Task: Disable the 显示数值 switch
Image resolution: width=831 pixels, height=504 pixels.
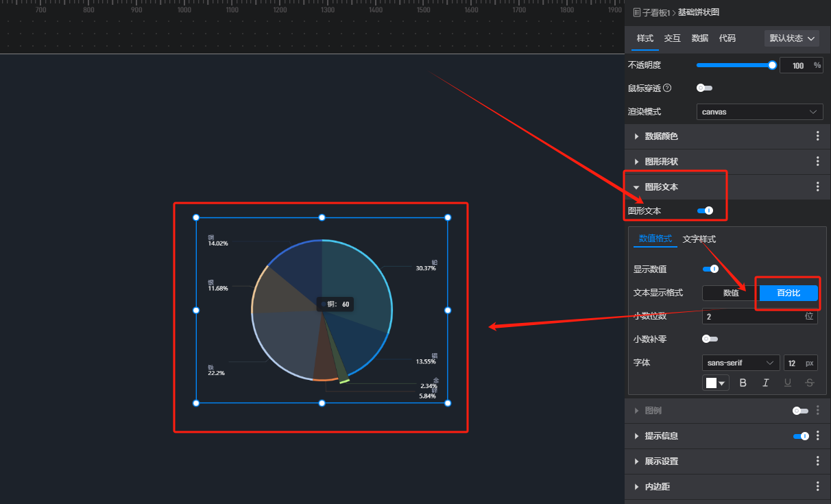Action: [x=710, y=269]
